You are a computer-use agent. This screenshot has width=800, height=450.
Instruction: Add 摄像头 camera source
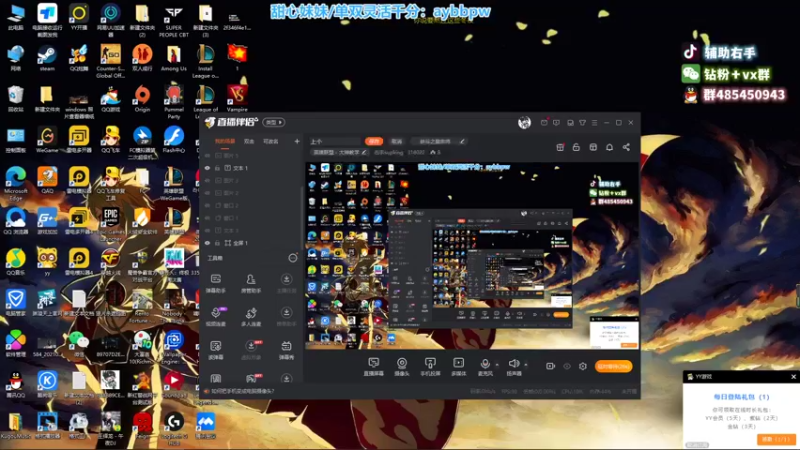(x=402, y=366)
